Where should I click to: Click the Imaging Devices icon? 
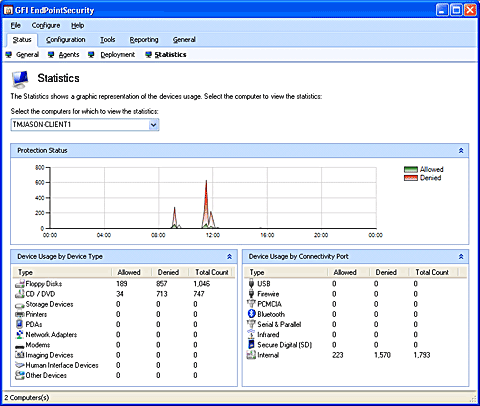pyautogui.click(x=20, y=355)
